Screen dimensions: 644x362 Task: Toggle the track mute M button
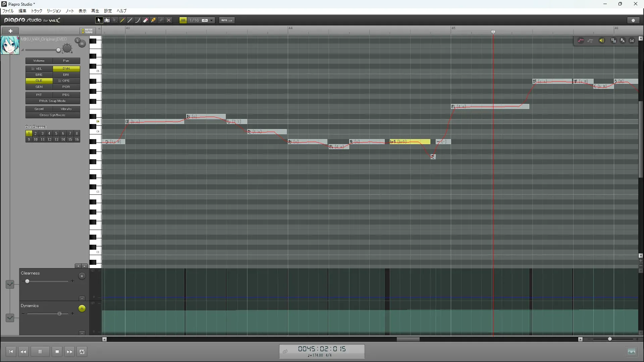pos(82,44)
